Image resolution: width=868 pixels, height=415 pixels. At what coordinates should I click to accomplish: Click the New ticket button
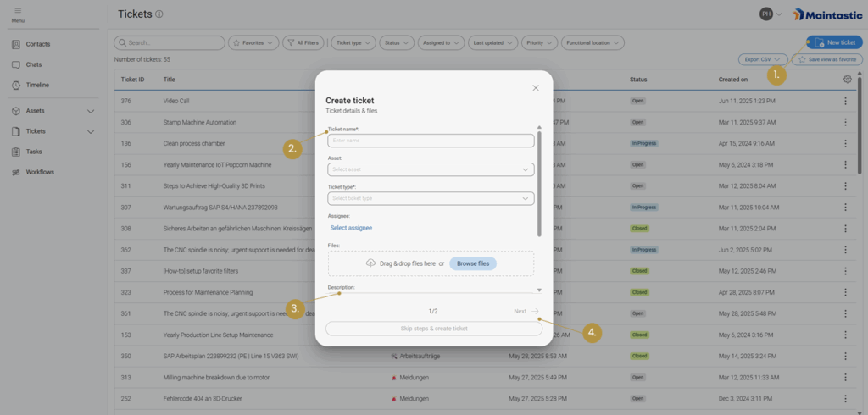834,42
